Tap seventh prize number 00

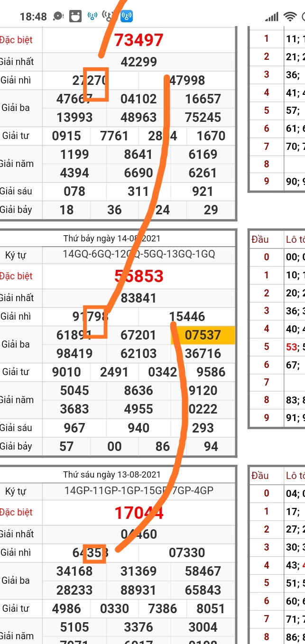click(114, 446)
